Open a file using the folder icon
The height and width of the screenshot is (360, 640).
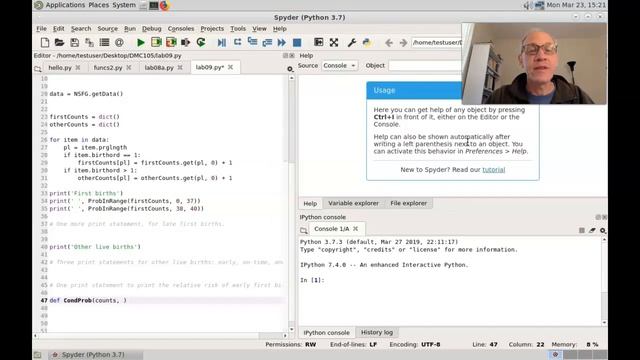click(59, 42)
